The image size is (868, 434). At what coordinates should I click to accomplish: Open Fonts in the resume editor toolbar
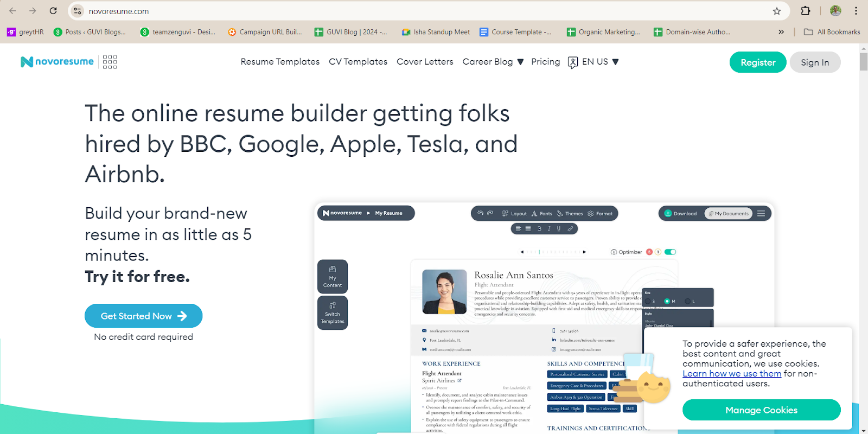coord(542,213)
